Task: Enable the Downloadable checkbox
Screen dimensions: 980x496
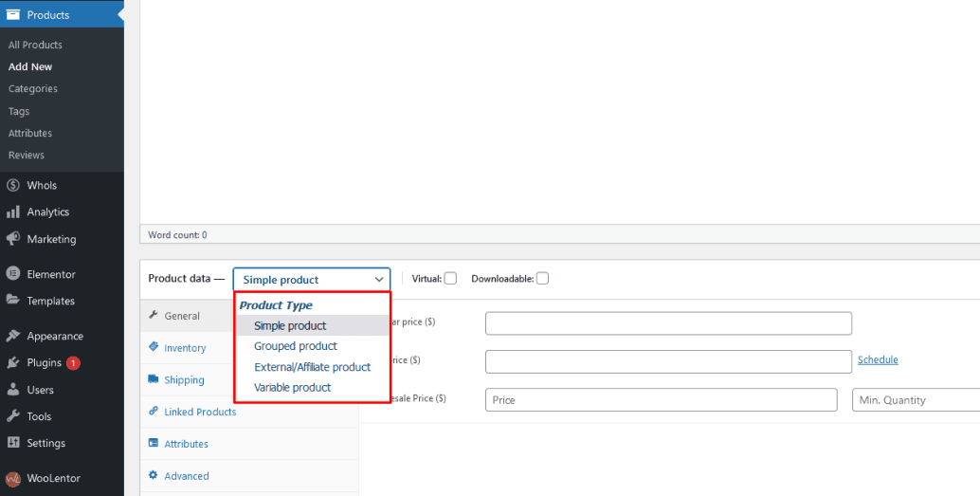Action: pyautogui.click(x=542, y=278)
